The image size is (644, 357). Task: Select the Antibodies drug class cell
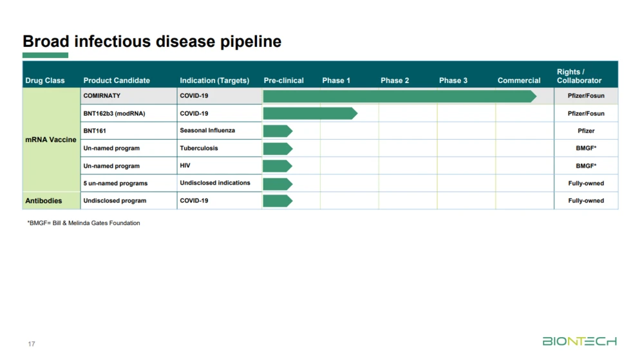coord(44,201)
